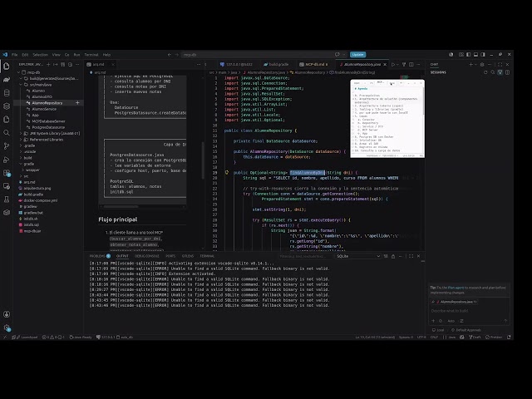The width and height of the screenshot is (532, 399).
Task: Click the Run Java play button in the editor toolbar
Action: 393,64
